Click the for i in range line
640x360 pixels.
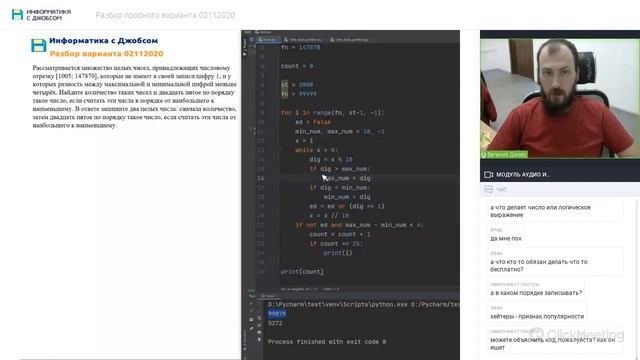pyautogui.click(x=332, y=113)
